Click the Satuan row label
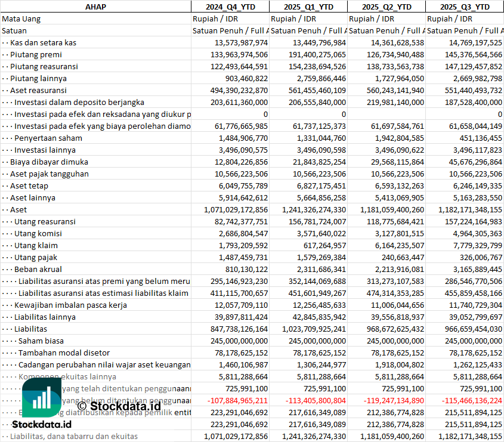 coord(14,31)
